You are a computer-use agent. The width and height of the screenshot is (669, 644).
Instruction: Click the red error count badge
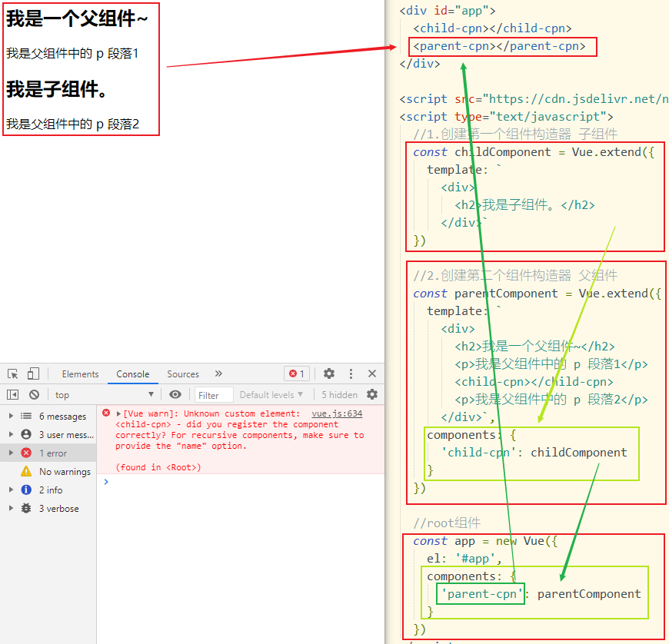(297, 373)
